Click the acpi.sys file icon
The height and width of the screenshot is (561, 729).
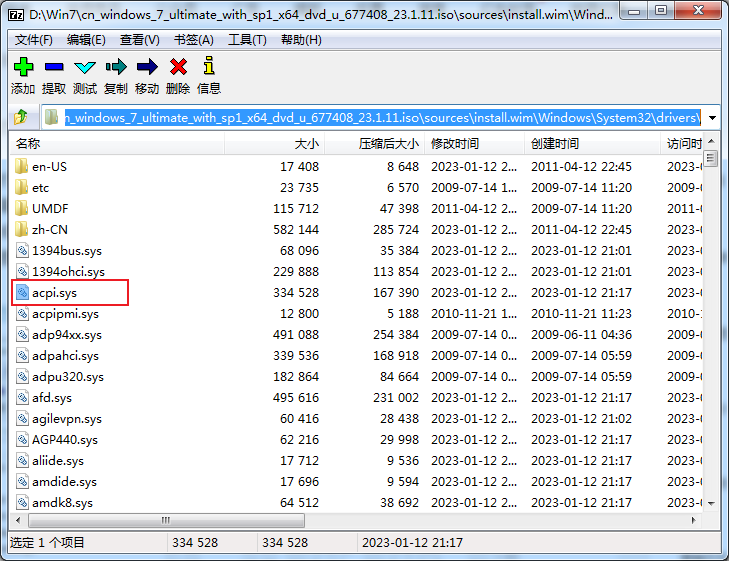click(22, 292)
